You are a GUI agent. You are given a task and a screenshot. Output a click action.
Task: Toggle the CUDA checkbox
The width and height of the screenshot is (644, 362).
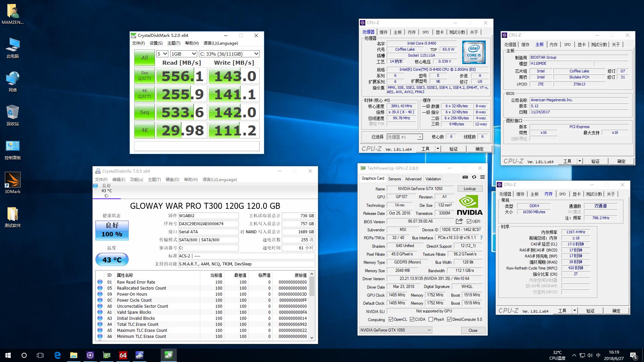[x=412, y=319]
